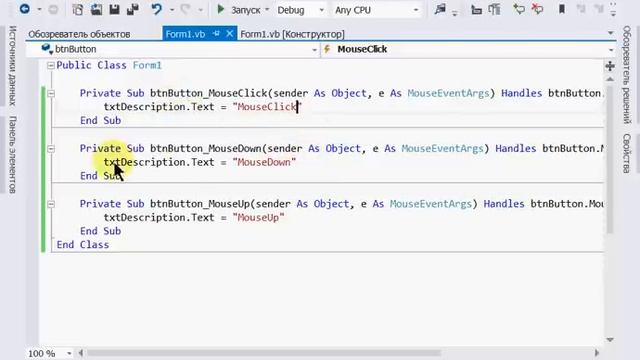
Task: Click the previous bookmark toolbar icon
Action: 581,9
